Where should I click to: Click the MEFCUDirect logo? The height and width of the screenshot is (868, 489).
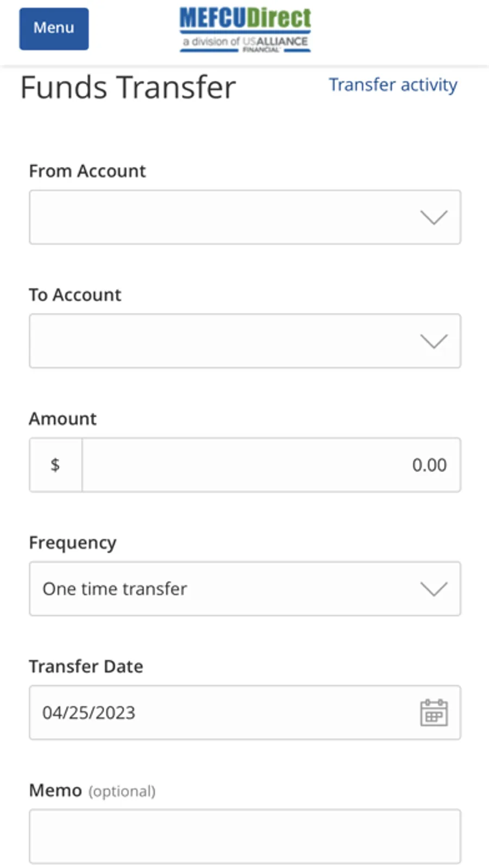[245, 30]
